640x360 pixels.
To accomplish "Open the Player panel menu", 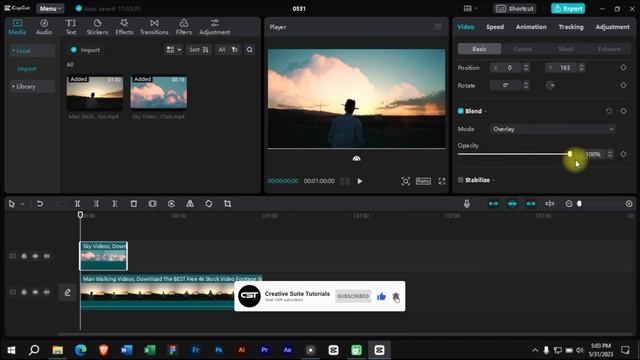I will 438,27.
